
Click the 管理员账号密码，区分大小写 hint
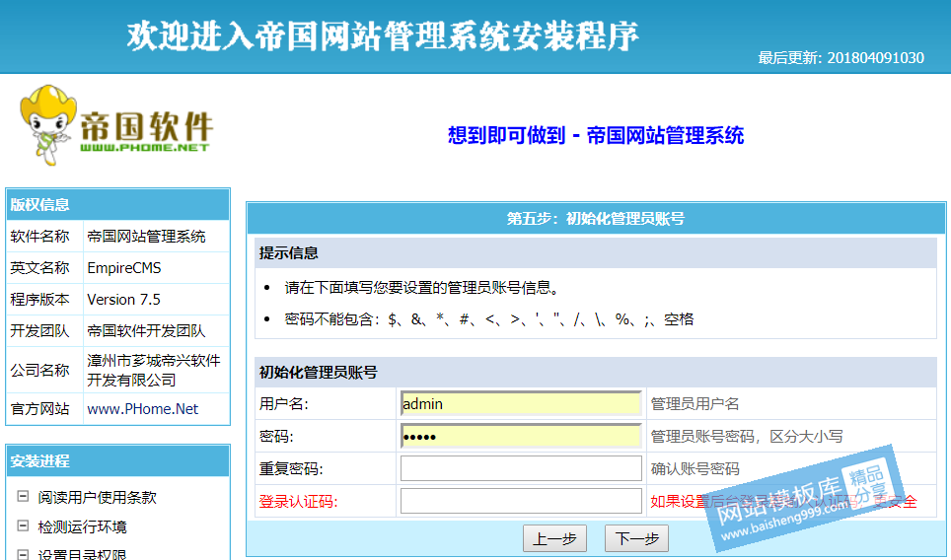(x=747, y=437)
